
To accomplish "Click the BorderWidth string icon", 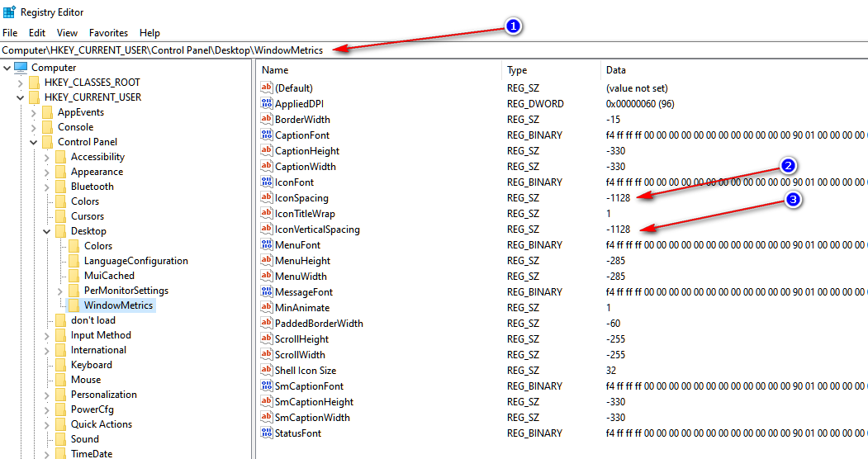I will [x=267, y=119].
